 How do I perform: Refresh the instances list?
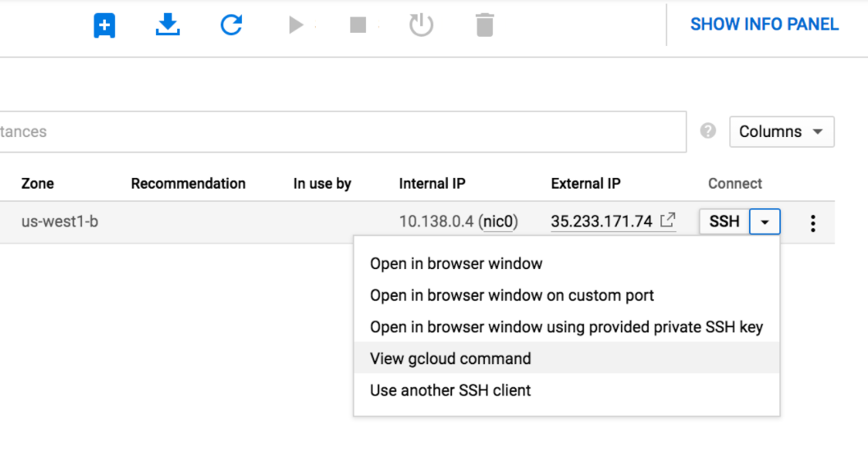coord(231,25)
